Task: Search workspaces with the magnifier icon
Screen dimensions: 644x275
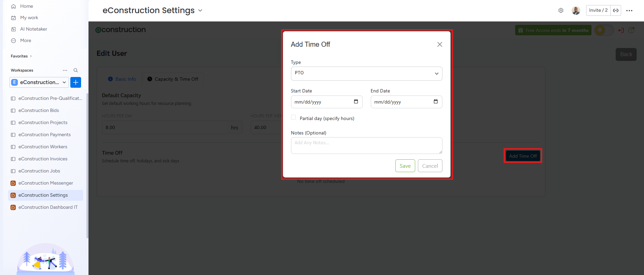Action: 76,70
